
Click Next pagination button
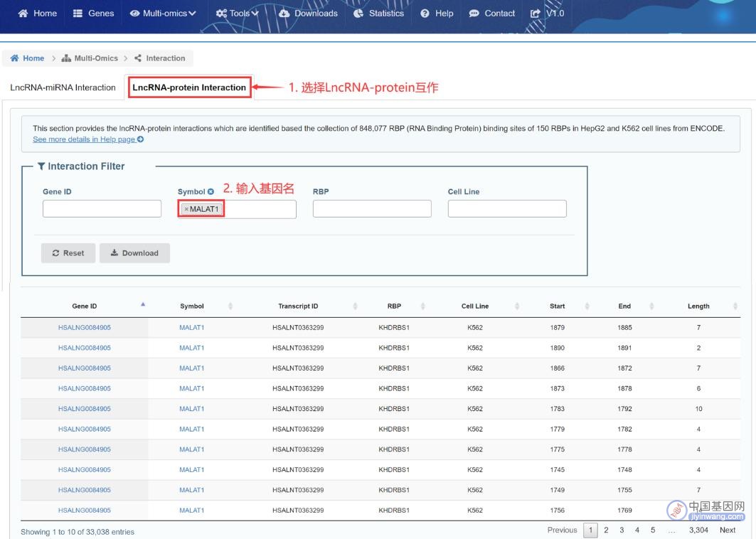point(728,530)
